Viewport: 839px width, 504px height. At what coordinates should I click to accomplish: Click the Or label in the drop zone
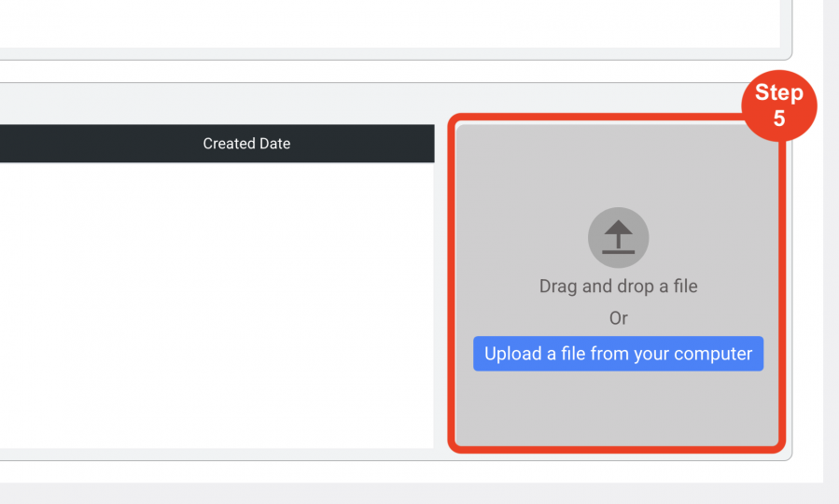pyautogui.click(x=618, y=318)
